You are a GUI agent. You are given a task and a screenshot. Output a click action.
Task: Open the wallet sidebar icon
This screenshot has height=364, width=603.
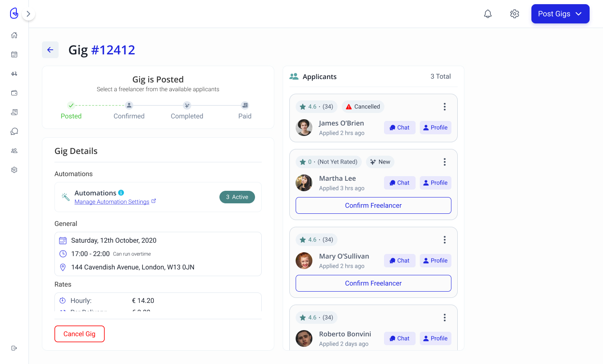coord(14,93)
